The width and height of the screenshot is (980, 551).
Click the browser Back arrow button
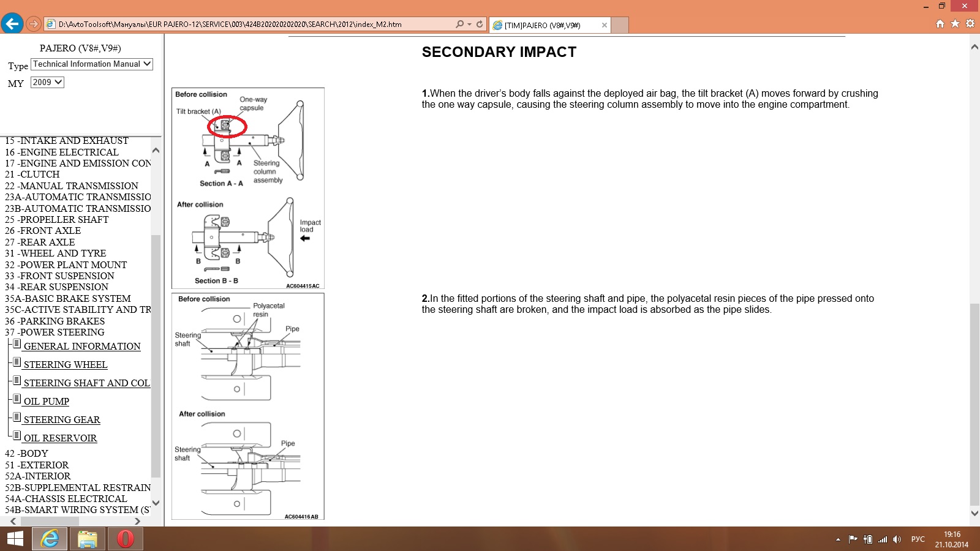coord(12,24)
